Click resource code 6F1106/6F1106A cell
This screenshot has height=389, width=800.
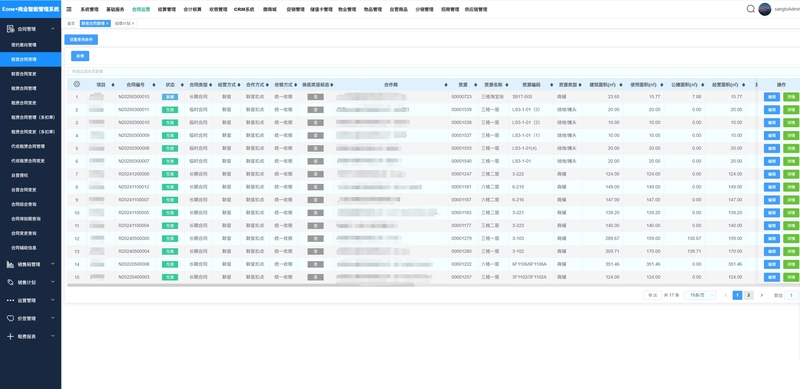click(x=529, y=264)
